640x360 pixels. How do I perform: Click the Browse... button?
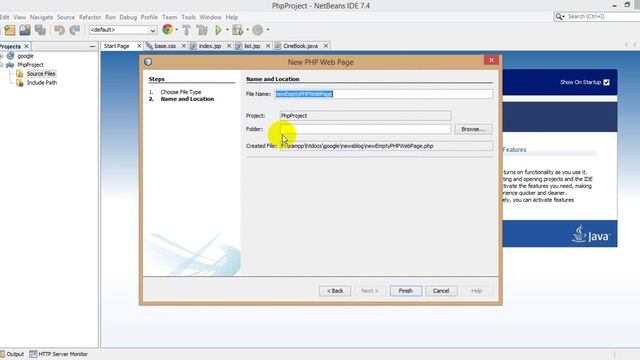(x=473, y=129)
